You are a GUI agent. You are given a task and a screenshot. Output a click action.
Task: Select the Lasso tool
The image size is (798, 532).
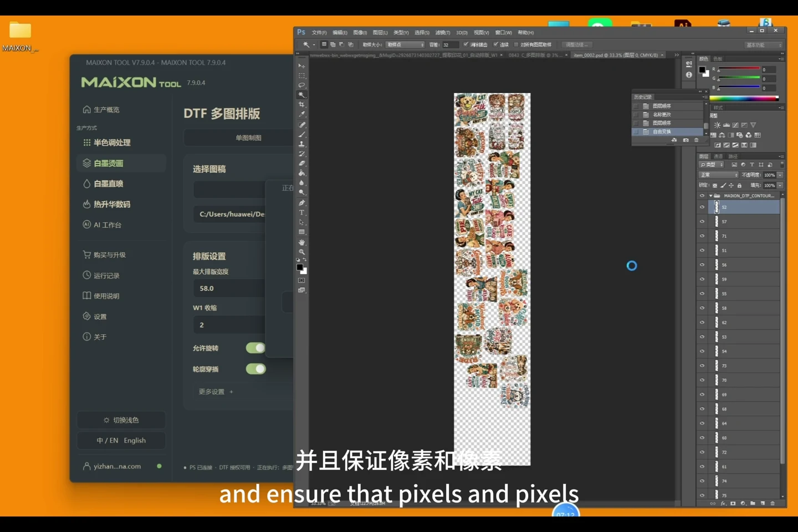(301, 85)
